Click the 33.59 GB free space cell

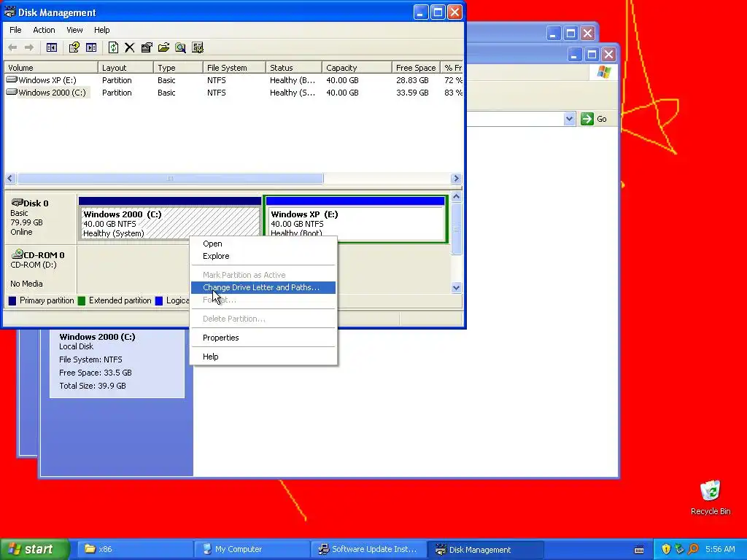(x=413, y=93)
